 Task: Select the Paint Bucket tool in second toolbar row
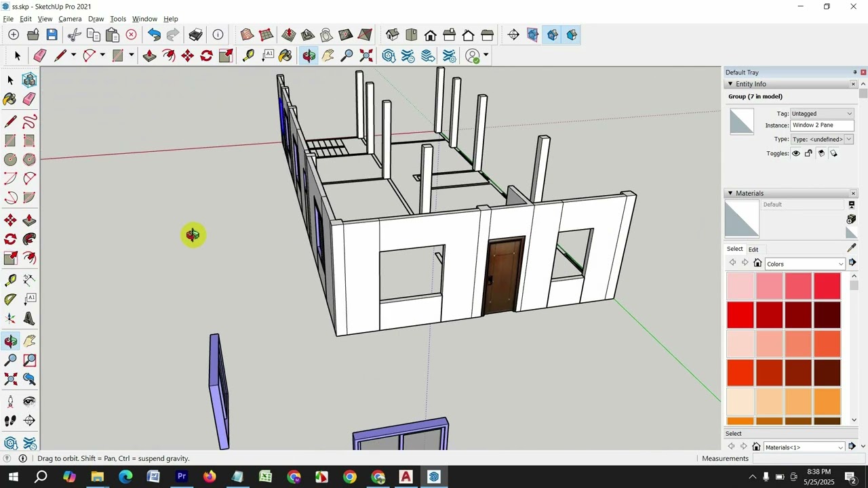tap(285, 56)
